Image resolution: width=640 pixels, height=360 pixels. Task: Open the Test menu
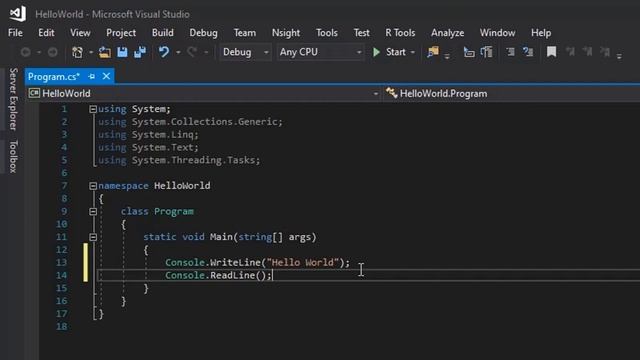(361, 33)
